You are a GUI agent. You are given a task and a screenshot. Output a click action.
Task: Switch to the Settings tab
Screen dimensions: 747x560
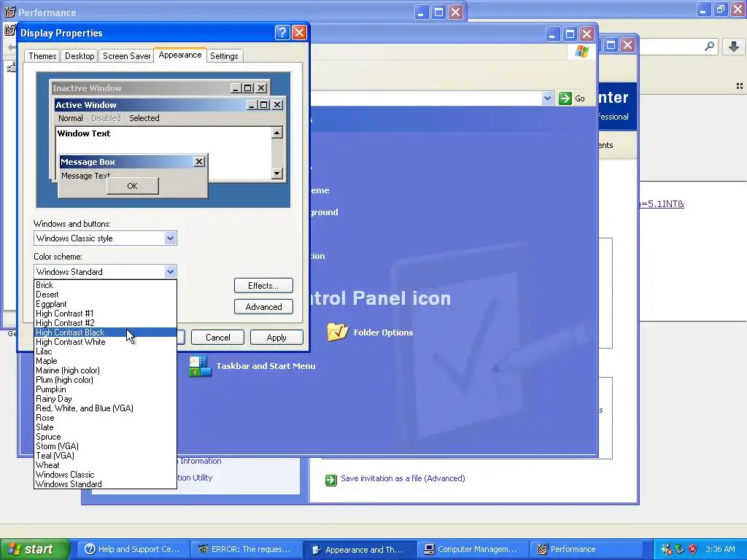tap(224, 55)
